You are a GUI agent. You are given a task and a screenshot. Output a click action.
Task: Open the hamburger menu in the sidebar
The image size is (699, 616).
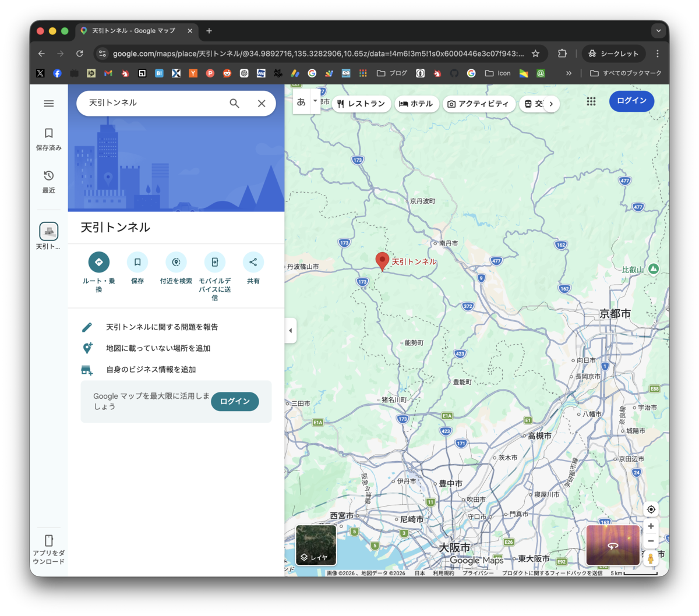point(49,104)
